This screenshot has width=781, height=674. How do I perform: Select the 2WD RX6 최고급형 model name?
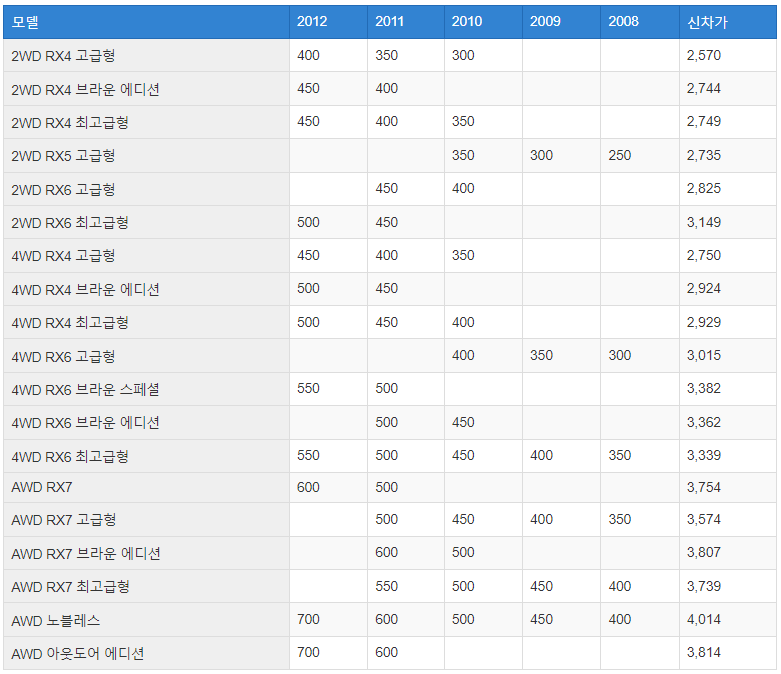click(x=70, y=222)
